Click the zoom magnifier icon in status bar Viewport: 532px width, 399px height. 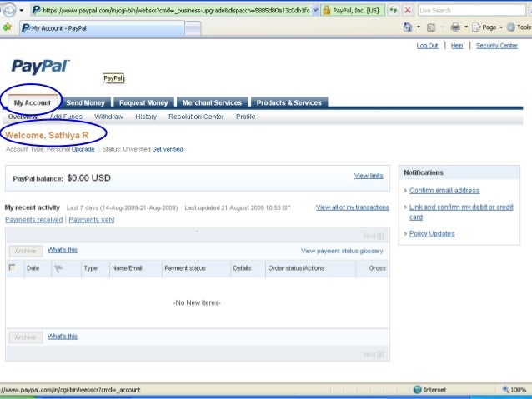coord(505,390)
